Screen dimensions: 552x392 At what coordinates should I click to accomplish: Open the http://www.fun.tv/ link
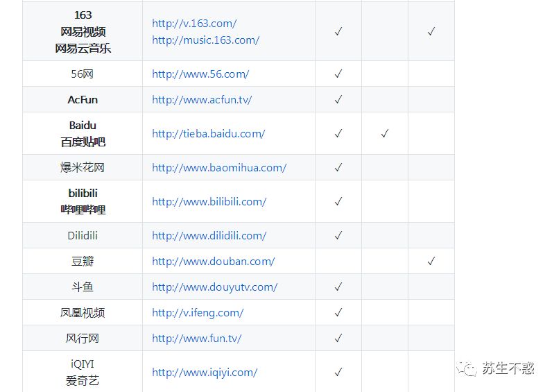[196, 339]
